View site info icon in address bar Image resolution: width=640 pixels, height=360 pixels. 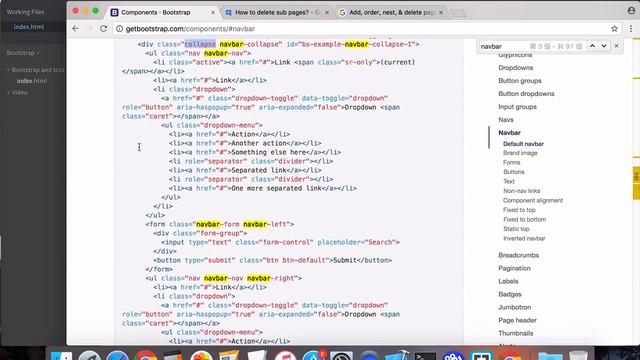click(119, 29)
